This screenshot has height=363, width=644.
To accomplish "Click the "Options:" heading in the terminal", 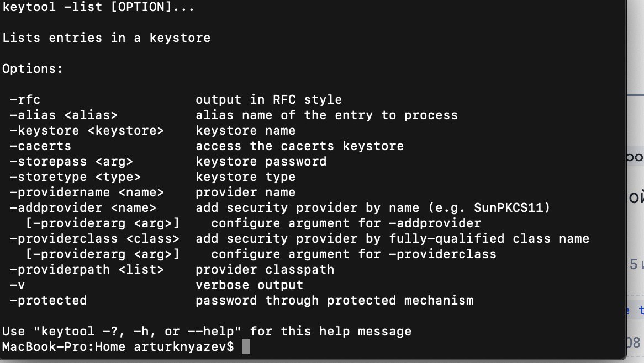I will 33,69.
